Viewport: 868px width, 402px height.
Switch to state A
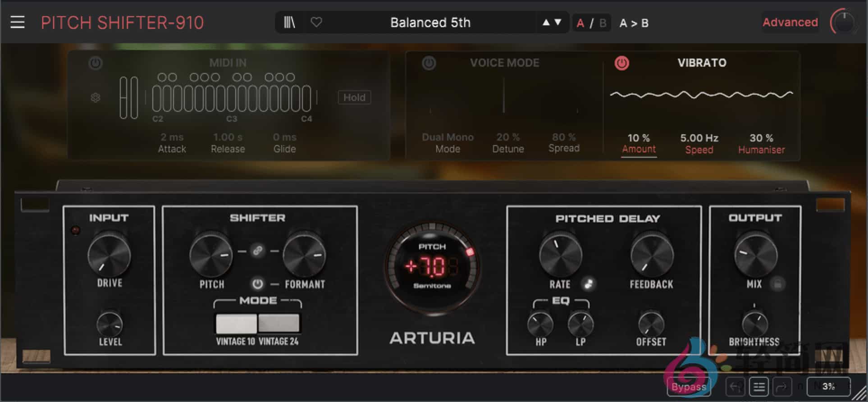[580, 23]
